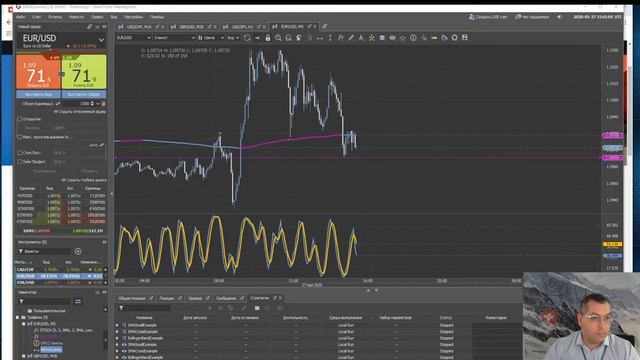
Task: Click the new chart icon after tabs
Action: pos(324,27)
